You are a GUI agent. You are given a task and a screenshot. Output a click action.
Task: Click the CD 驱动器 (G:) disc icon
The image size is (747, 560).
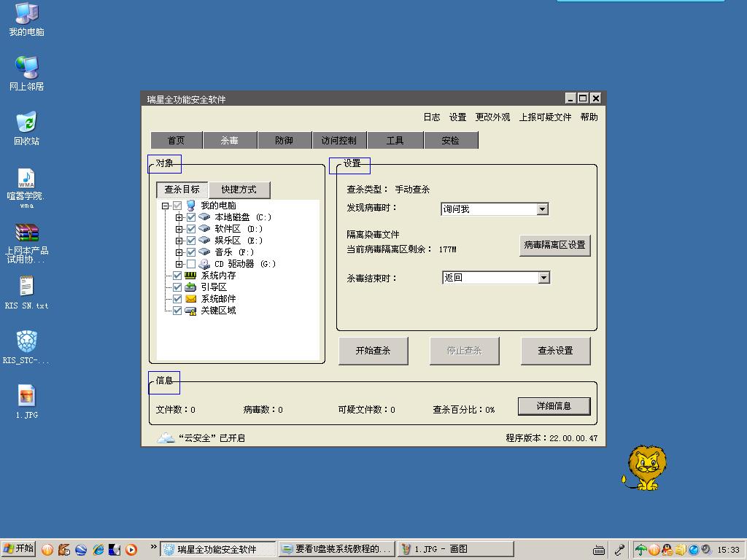coord(204,264)
